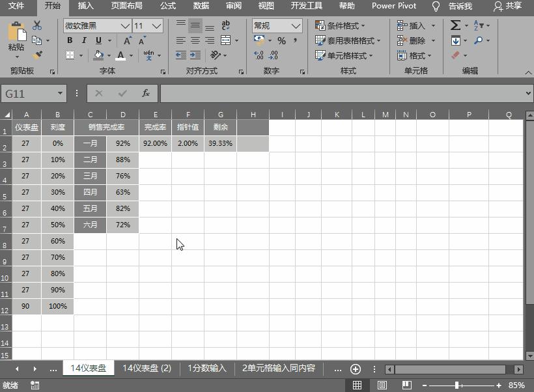
Task: Open the font name dropdown
Action: pos(125,25)
